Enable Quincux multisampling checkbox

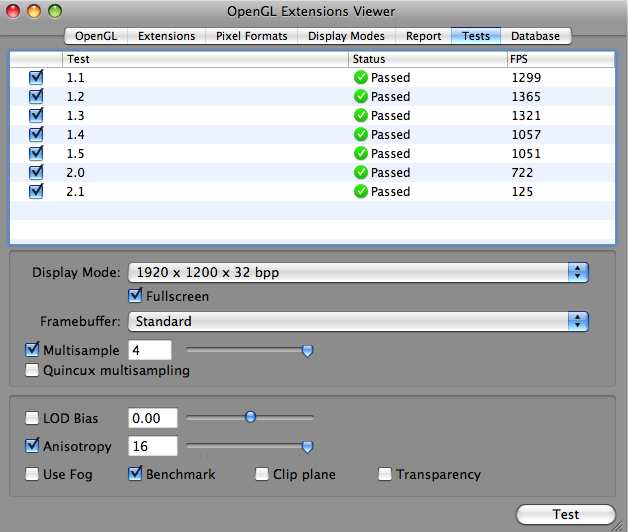pyautogui.click(x=32, y=370)
